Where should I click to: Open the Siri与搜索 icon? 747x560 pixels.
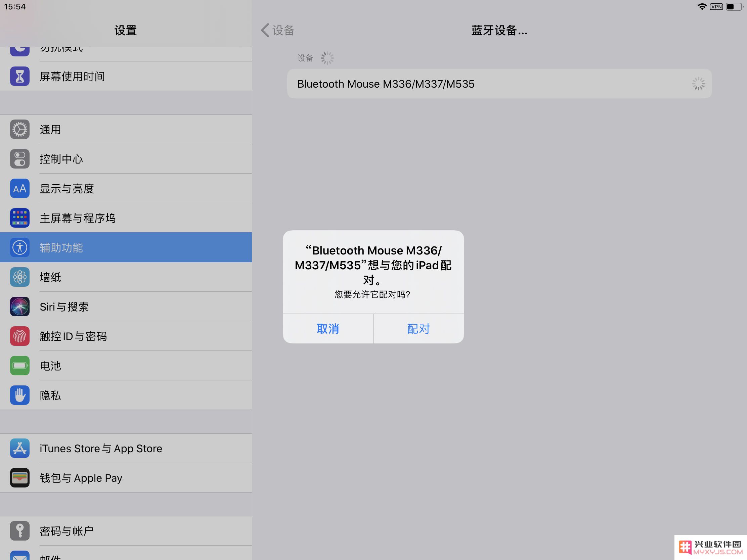coord(19,307)
